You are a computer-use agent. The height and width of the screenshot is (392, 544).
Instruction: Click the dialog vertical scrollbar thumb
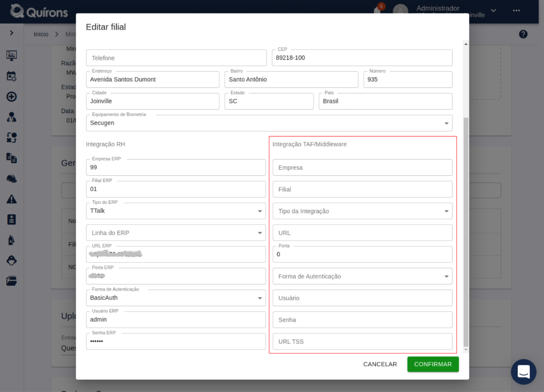[466, 232]
